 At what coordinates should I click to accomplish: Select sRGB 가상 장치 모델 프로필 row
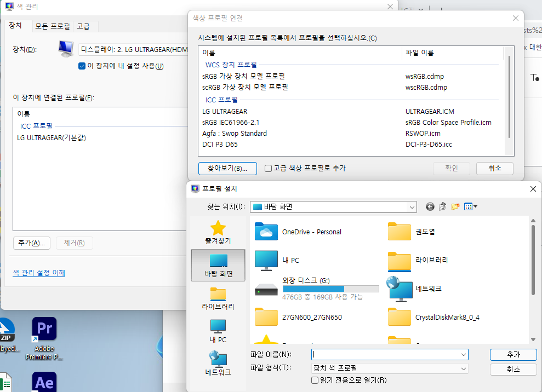[351, 76]
